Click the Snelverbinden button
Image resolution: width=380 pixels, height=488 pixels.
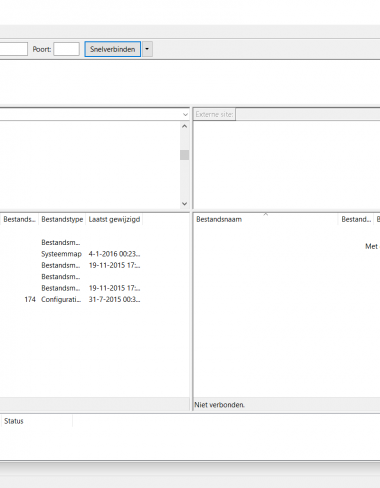click(x=112, y=49)
